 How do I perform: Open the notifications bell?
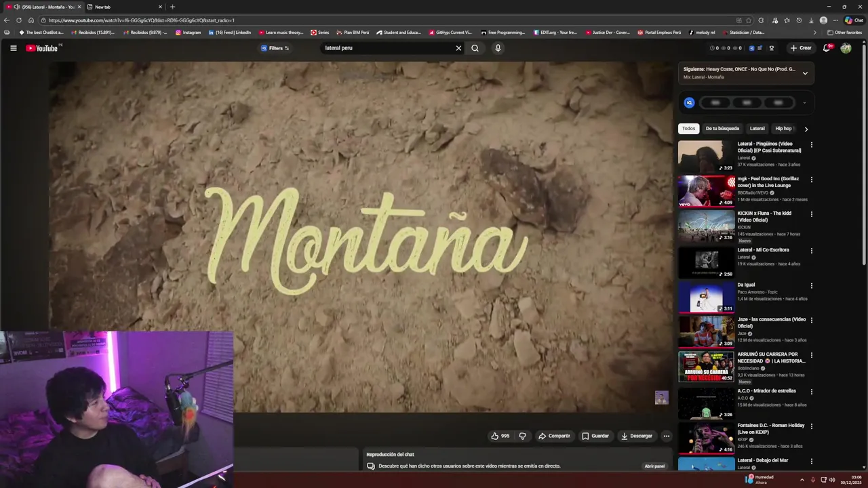827,48
